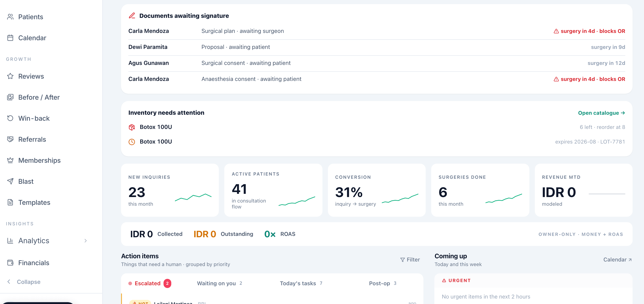Open the Calendar link in Coming up
Image resolution: width=644 pixels, height=304 pixels.
[x=618, y=260]
